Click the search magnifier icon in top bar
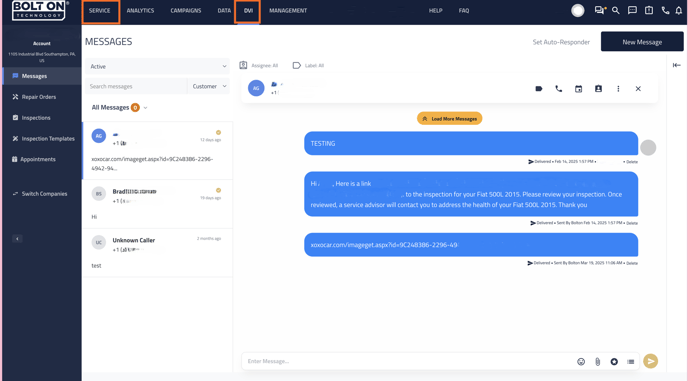This screenshot has width=688, height=381. click(616, 11)
